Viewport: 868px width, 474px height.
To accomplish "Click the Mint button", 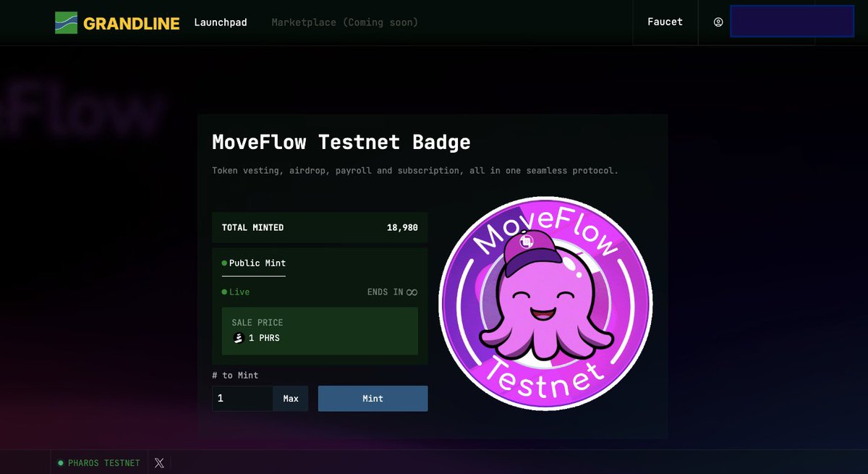I will point(373,399).
